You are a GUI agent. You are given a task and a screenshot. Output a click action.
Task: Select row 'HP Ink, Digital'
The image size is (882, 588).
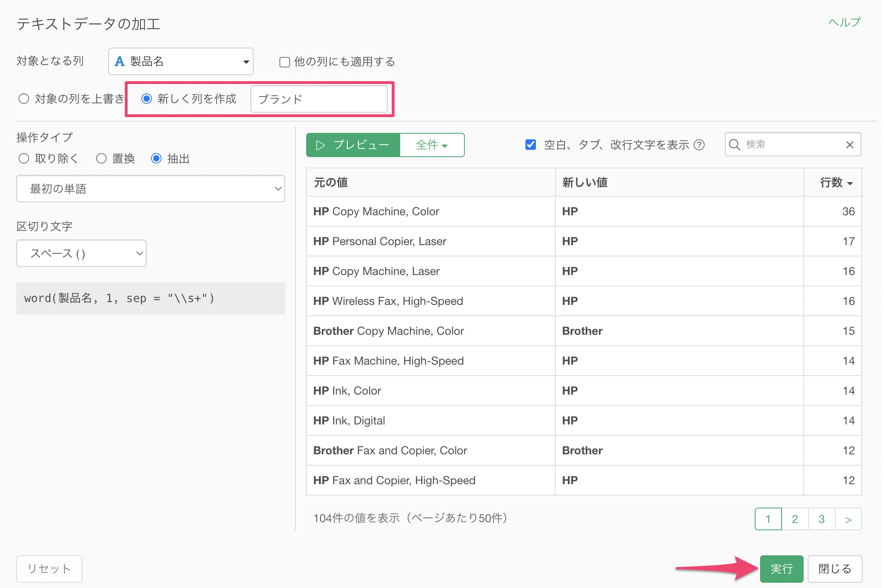[584, 421]
